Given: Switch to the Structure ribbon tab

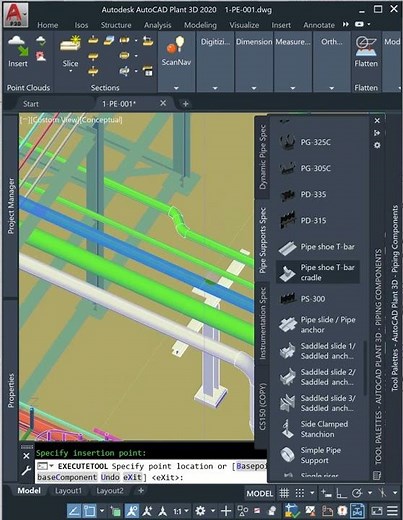Looking at the screenshot, I should [x=116, y=25].
